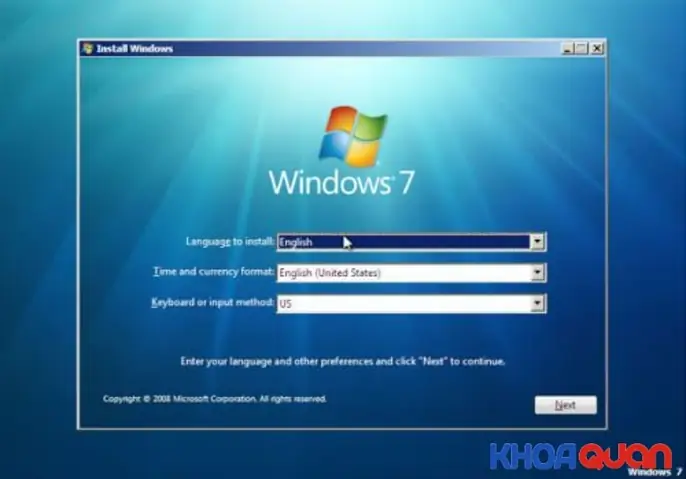Click the Windows 7 flag logo
The image size is (686, 479).
coord(354,136)
